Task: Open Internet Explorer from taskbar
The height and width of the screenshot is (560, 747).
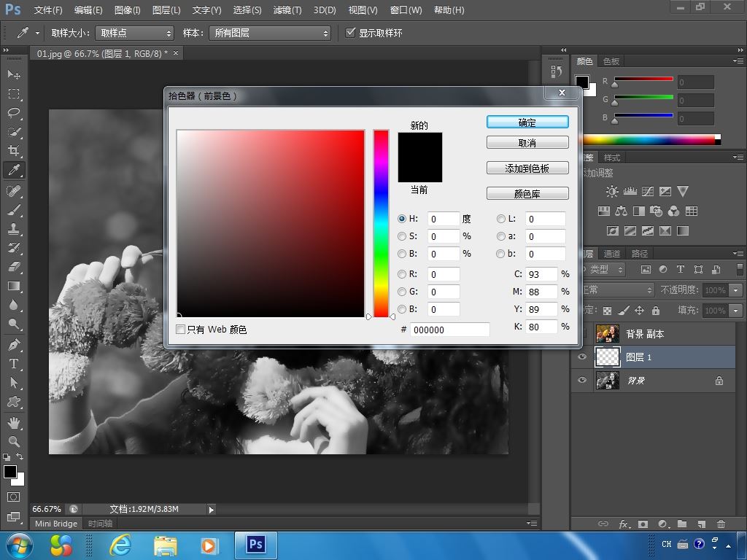Action: (120, 545)
